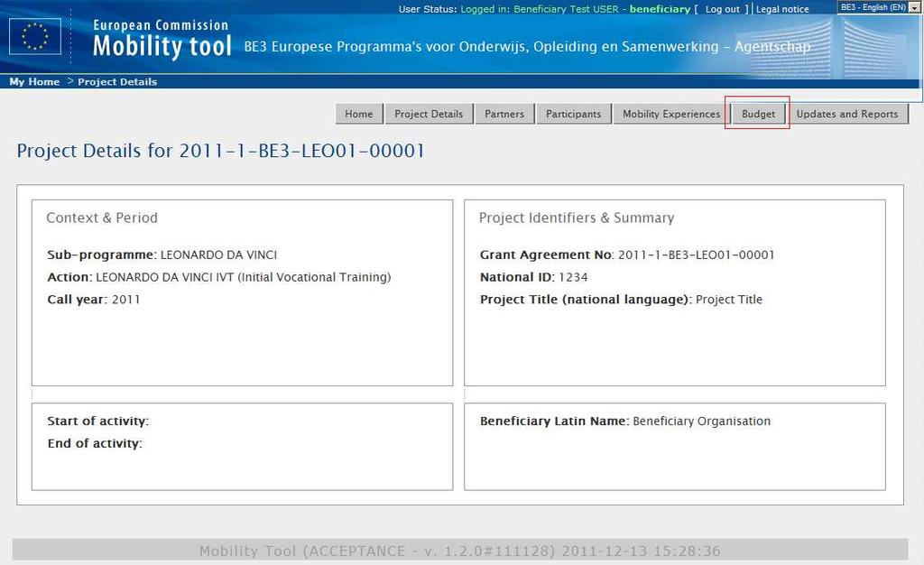Click the BE3 Europese Programma's agency name
The image size is (924, 565).
527,47
